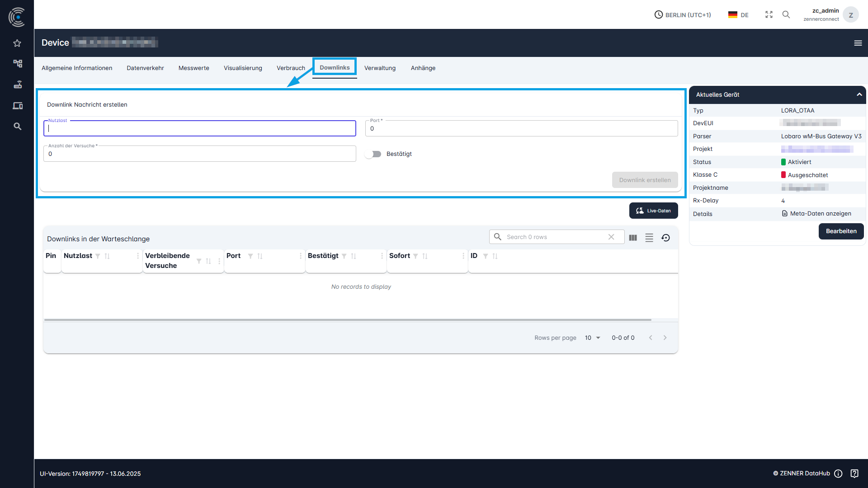Adjust row density with the lines icon
Image resolution: width=868 pixels, height=488 pixels.
pyautogui.click(x=649, y=237)
